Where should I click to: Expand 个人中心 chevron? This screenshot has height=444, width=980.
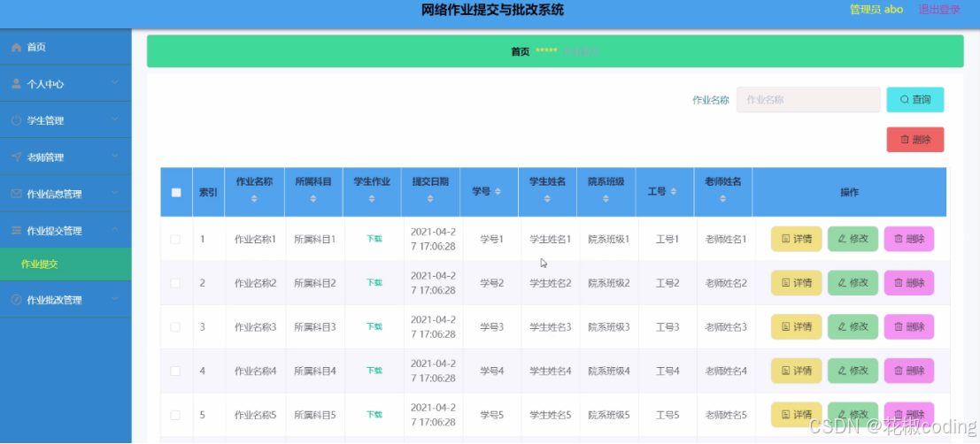pos(115,83)
